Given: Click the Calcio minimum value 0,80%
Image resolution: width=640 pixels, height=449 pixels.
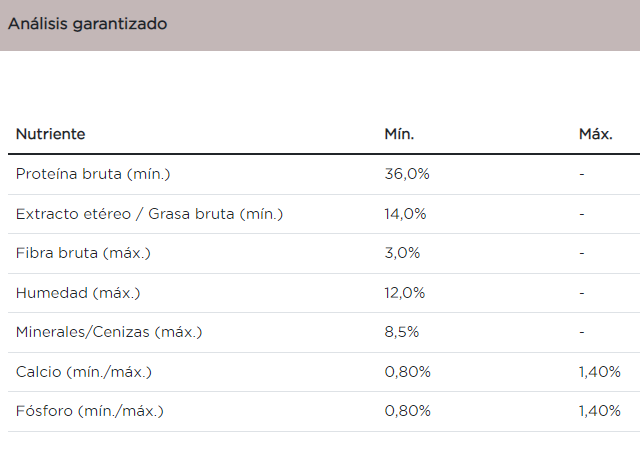Looking at the screenshot, I should (408, 372).
